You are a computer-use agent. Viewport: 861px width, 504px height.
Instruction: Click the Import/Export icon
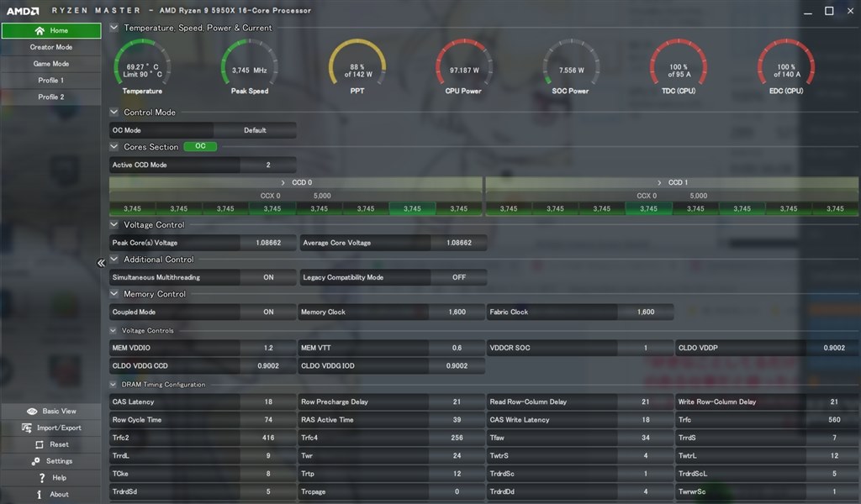tap(27, 428)
